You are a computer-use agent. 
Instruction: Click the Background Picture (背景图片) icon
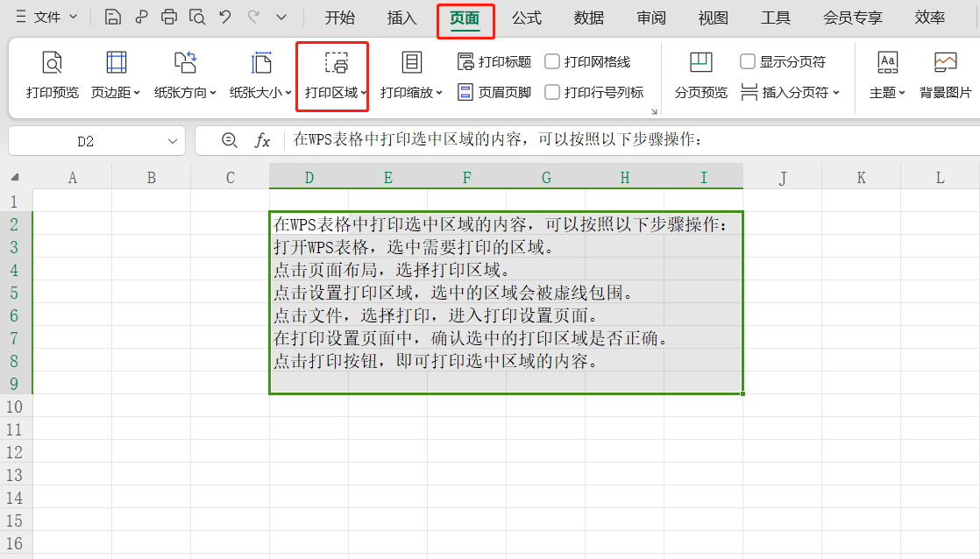click(945, 62)
